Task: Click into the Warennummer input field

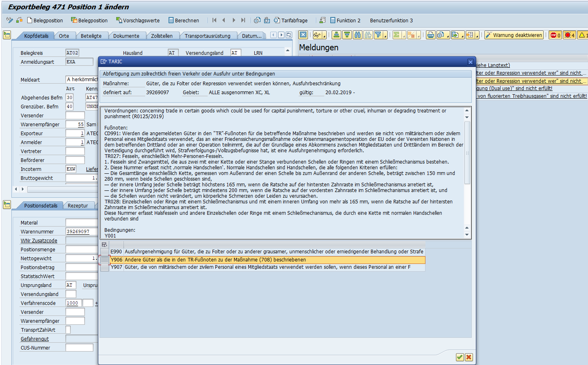Action: tap(81, 231)
